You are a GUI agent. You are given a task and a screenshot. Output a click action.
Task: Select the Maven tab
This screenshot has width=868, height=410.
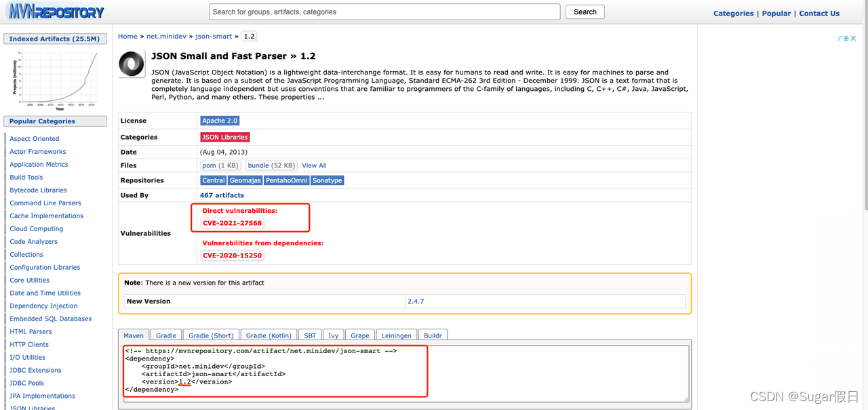134,335
